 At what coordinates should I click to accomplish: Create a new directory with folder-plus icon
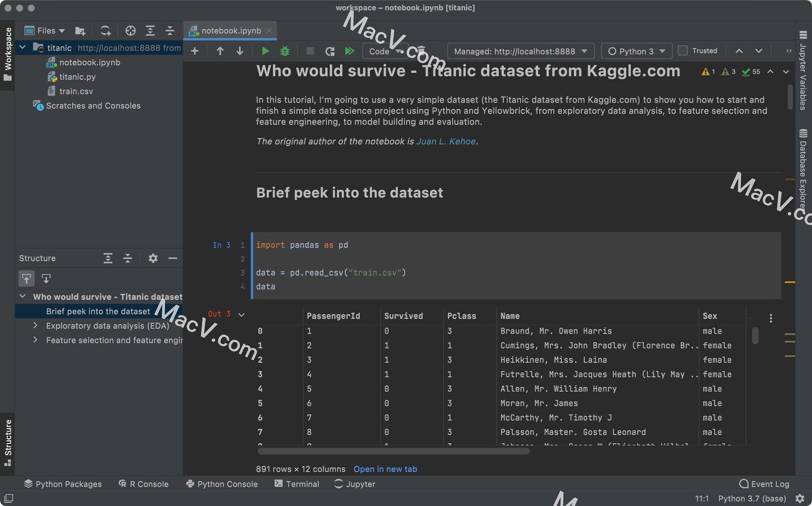(80, 31)
